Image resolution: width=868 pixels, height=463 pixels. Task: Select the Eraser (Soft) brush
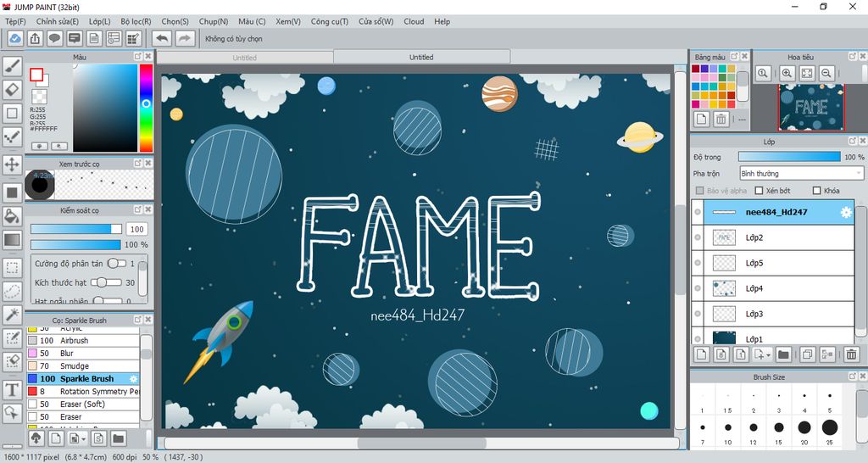[83, 404]
